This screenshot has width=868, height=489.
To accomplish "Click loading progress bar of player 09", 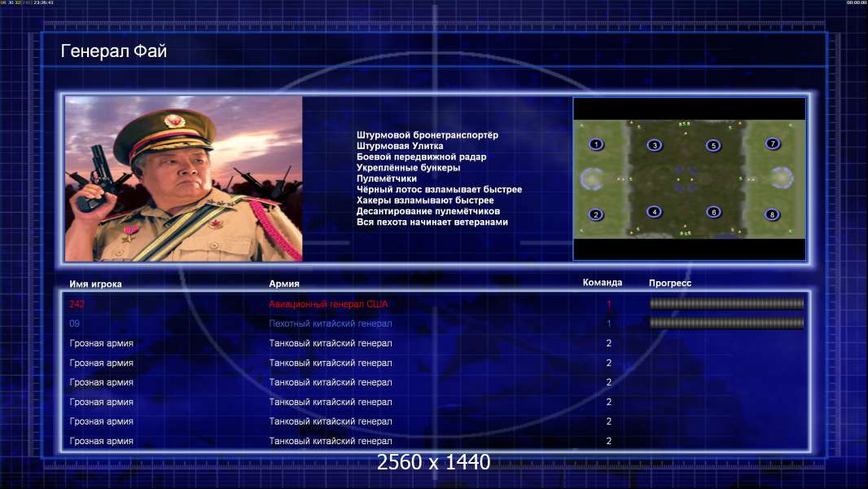I will [727, 323].
